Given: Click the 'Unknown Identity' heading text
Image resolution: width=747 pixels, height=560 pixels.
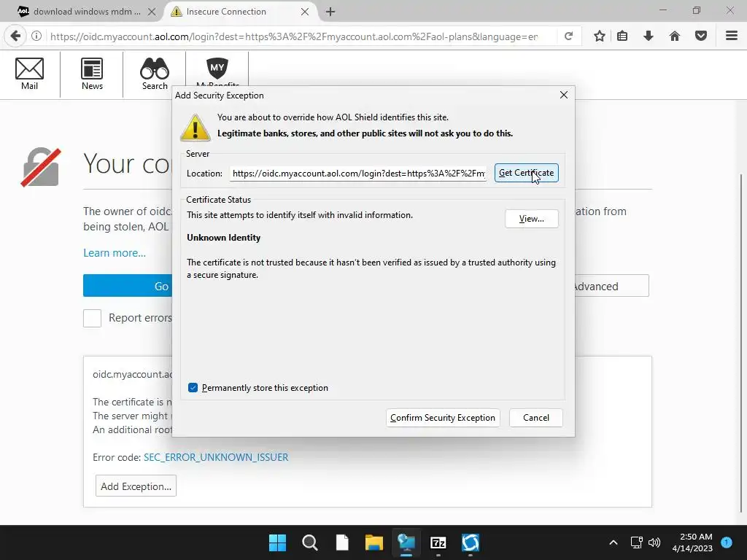Looking at the screenshot, I should pyautogui.click(x=223, y=238).
